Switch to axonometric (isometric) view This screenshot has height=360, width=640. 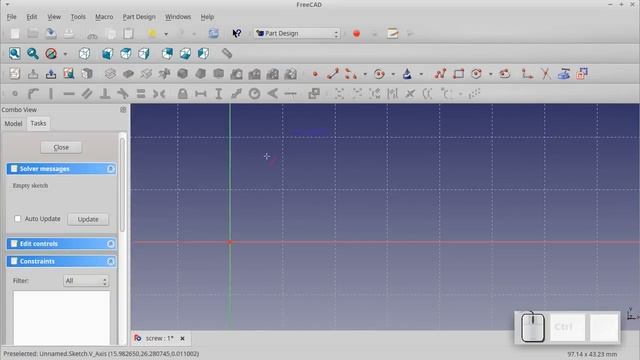(84, 53)
